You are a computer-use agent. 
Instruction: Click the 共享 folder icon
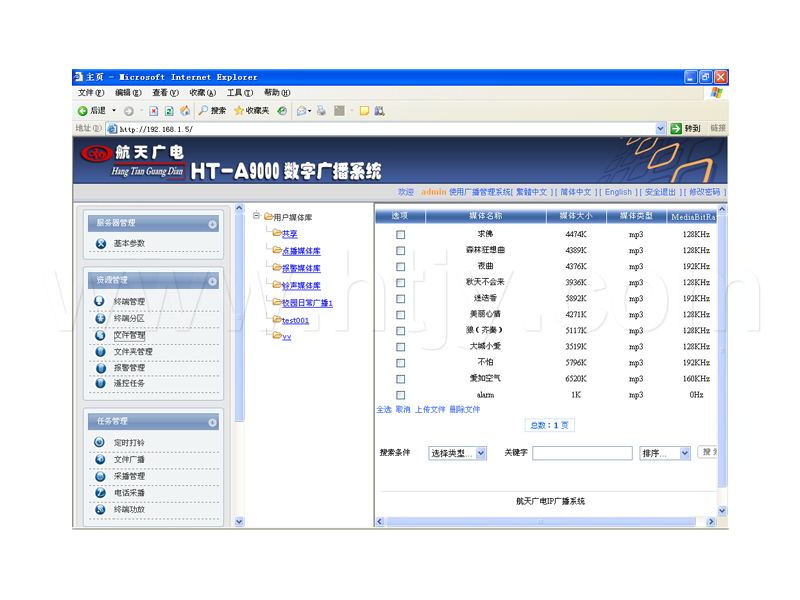click(277, 233)
